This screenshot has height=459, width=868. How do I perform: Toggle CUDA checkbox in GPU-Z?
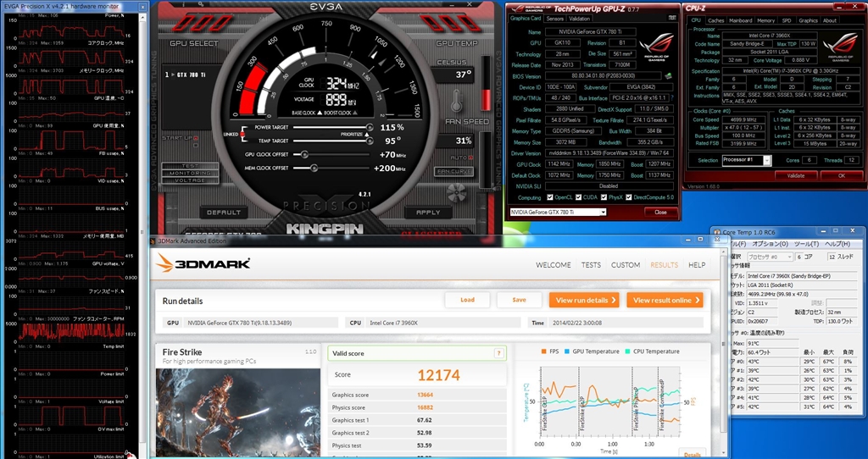coord(578,197)
